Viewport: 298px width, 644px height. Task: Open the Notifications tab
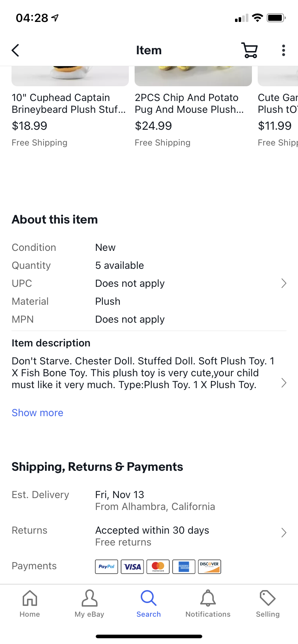(x=208, y=604)
